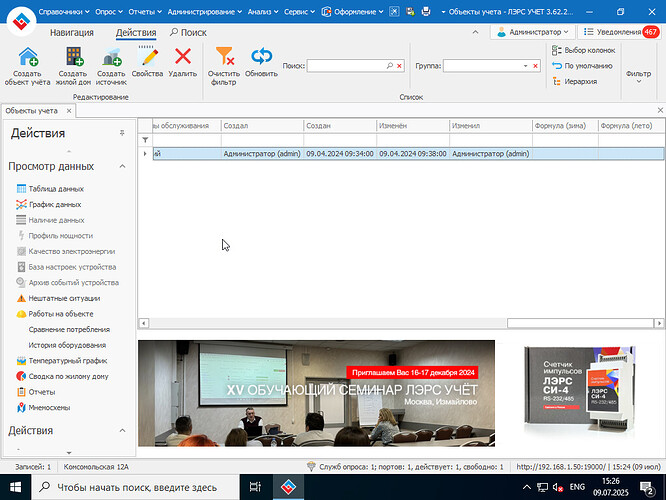Click horizontal scrollbar right arrow
This screenshot has width=666, height=500.
pyautogui.click(x=659, y=323)
